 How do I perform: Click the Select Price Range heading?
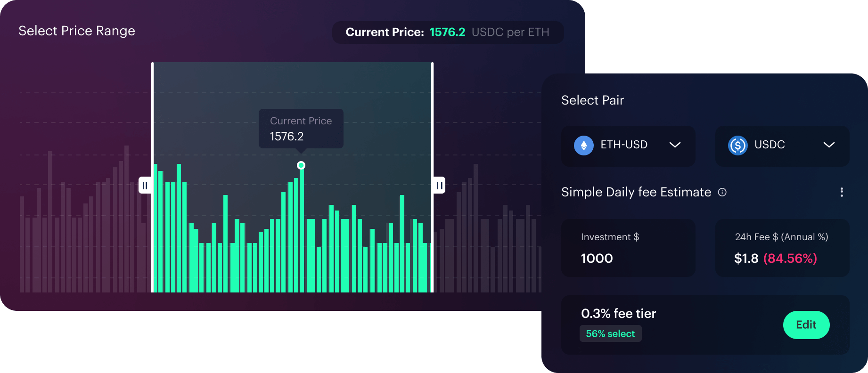(77, 31)
